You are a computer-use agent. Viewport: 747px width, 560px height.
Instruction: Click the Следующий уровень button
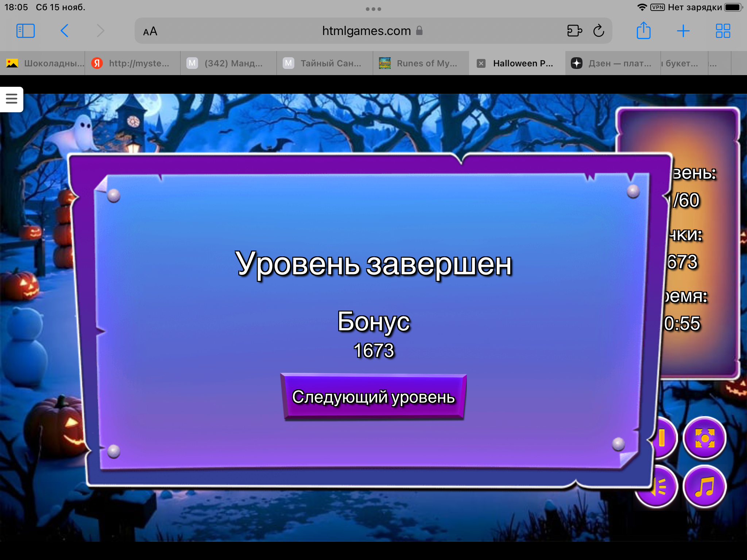pos(373,397)
